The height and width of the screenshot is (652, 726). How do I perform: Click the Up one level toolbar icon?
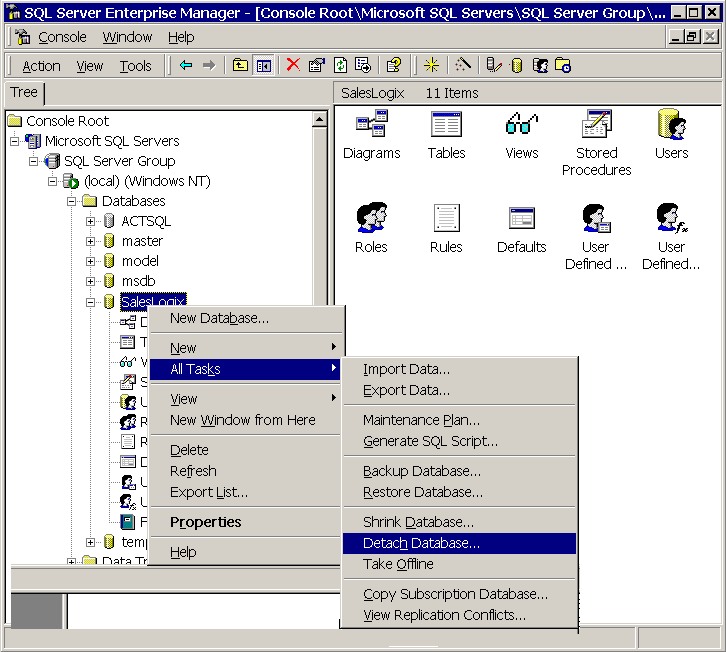(x=240, y=65)
